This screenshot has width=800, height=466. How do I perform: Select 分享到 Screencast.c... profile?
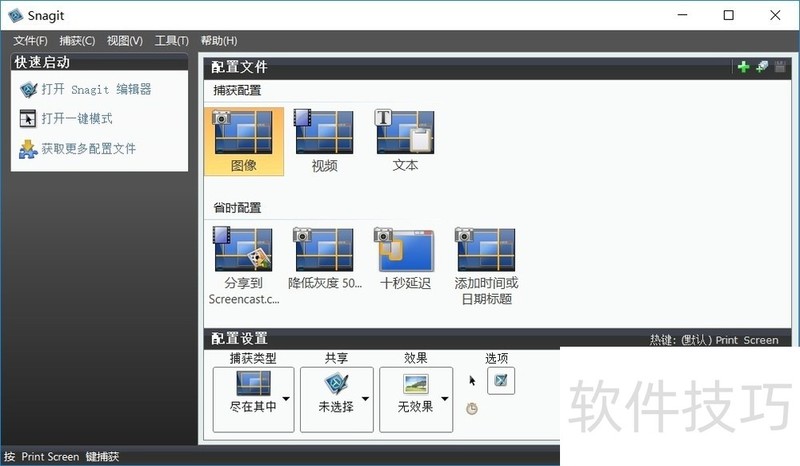pos(244,266)
